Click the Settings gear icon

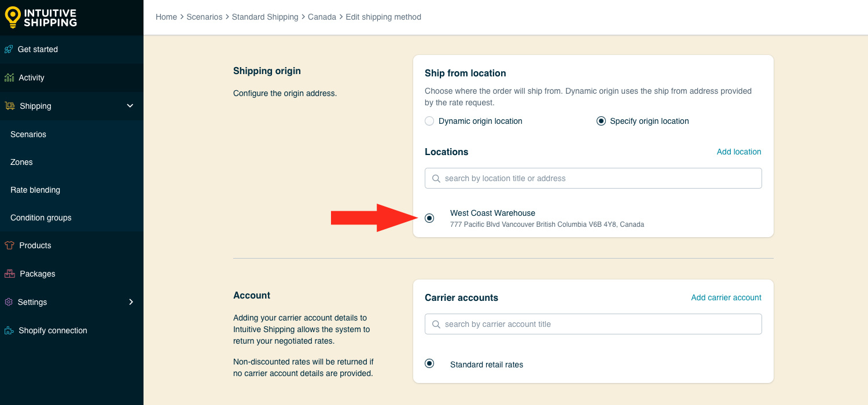pos(9,302)
